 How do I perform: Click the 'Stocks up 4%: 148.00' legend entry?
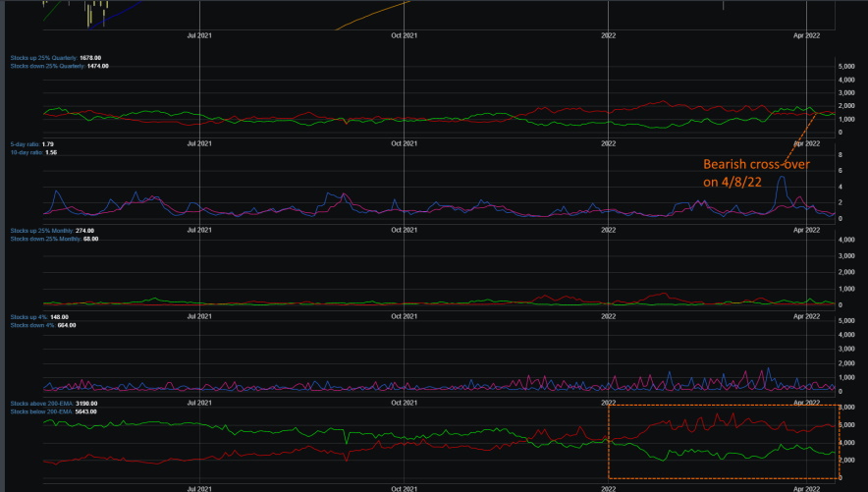[39, 317]
